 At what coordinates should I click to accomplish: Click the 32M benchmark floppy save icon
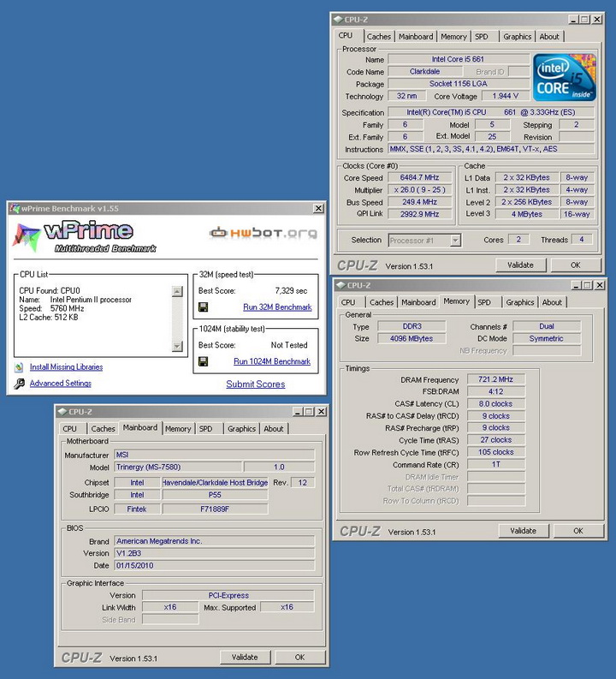tap(203, 307)
